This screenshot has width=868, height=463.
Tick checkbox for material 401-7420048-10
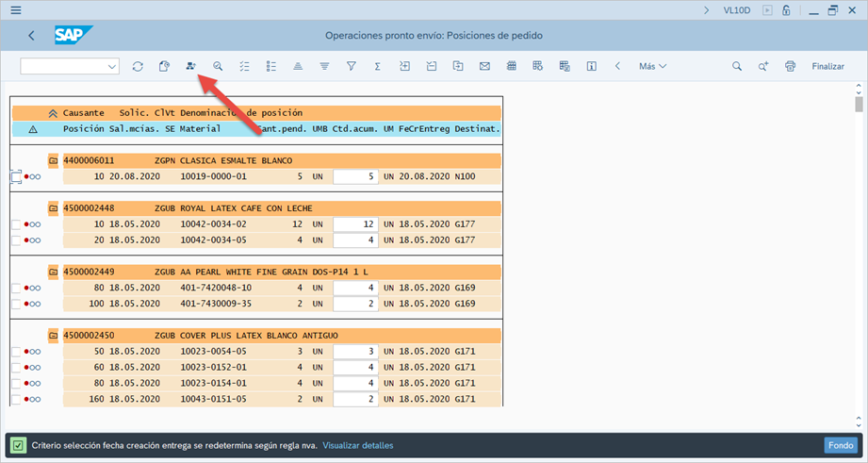click(x=15, y=288)
